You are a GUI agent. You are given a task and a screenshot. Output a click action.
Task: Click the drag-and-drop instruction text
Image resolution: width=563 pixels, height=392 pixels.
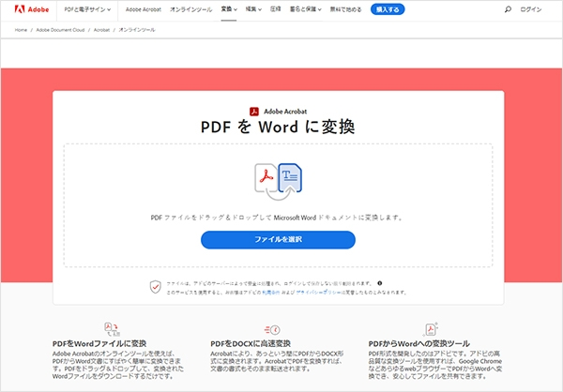pos(277,218)
